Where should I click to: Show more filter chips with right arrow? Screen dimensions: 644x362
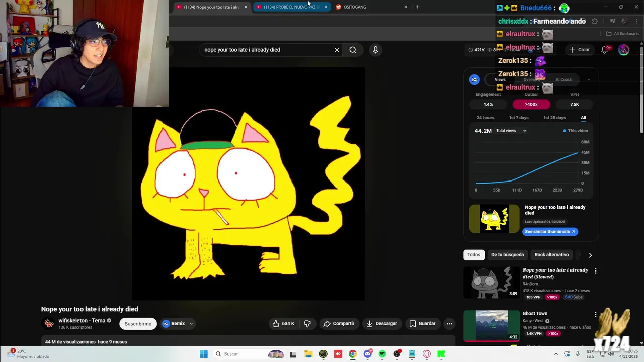point(590,255)
